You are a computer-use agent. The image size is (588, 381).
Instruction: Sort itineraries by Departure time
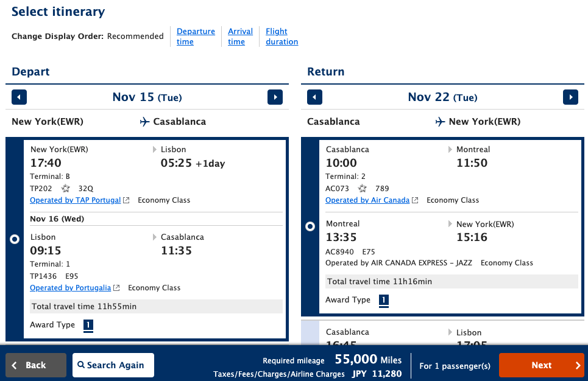tap(196, 37)
